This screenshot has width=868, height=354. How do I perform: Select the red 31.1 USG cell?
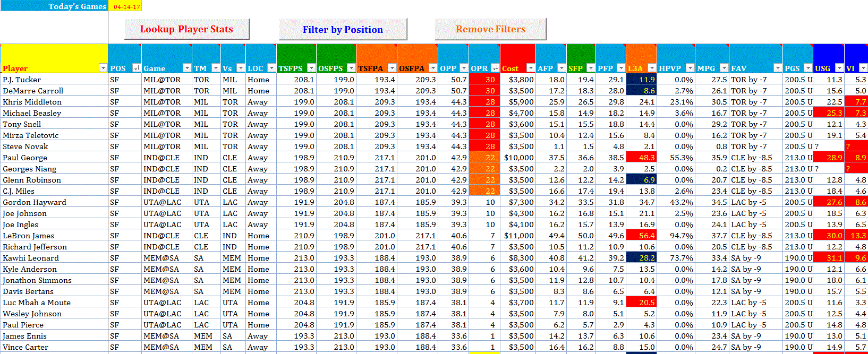coord(829,258)
